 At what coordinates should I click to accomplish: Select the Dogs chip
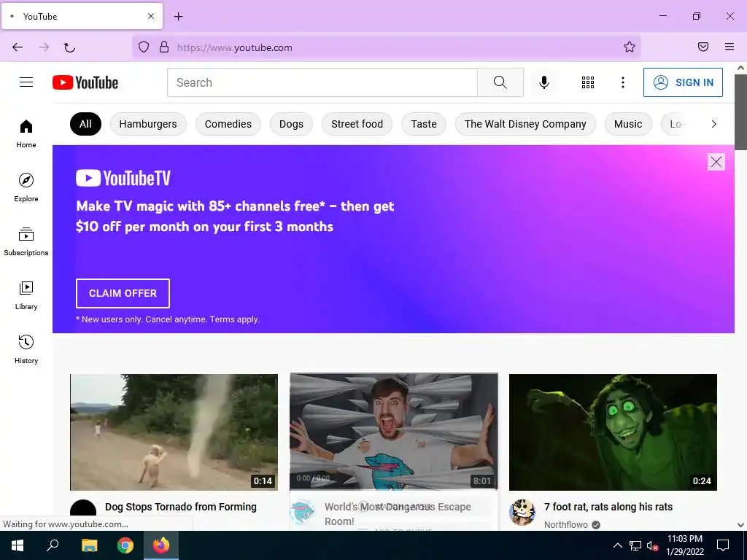tap(291, 124)
